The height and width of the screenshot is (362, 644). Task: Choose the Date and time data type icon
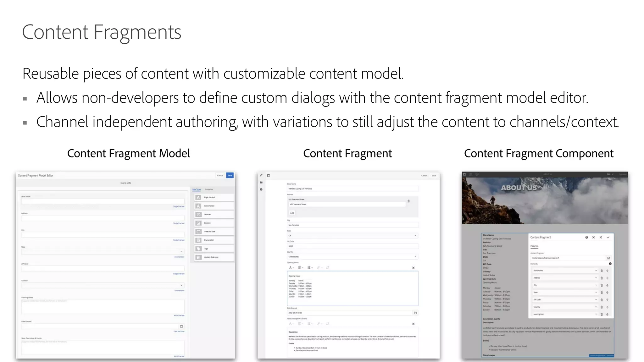coord(198,232)
